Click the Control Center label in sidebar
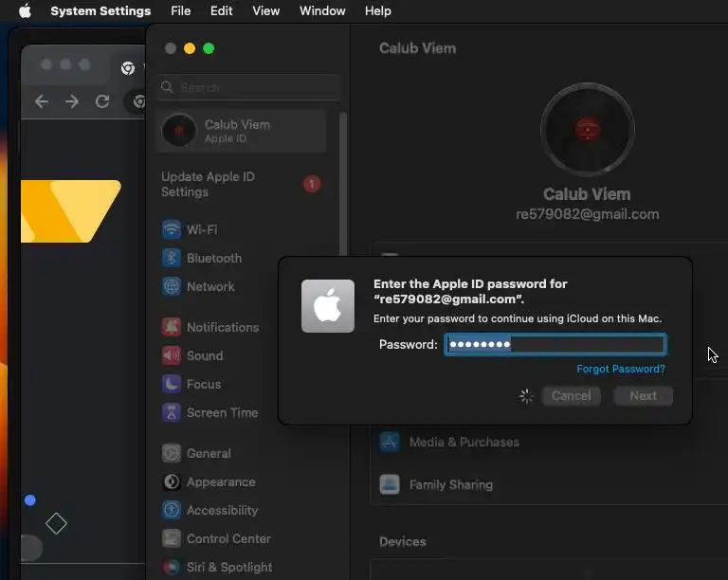Screen dimensions: 728x580 pos(228,539)
